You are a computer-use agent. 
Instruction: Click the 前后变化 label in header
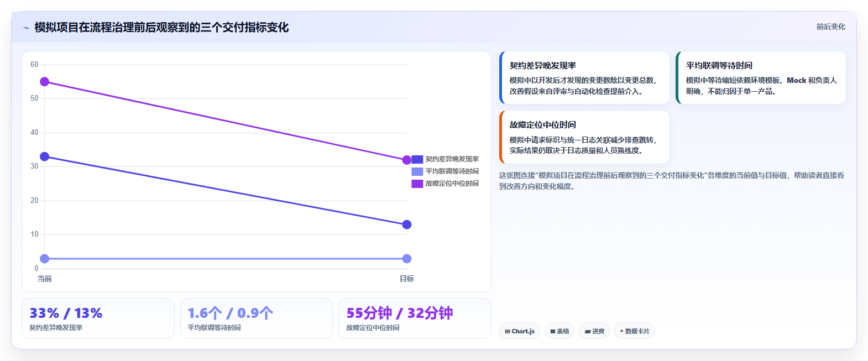830,27
